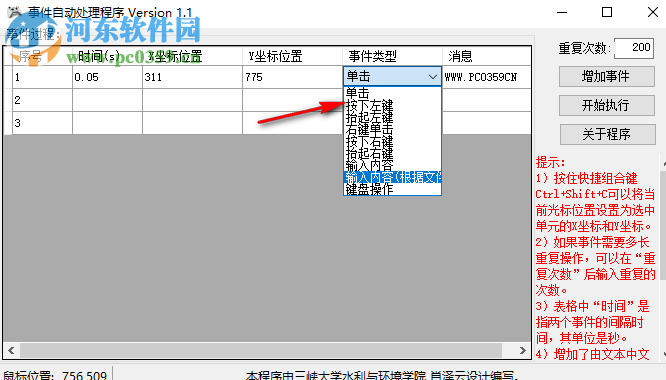
Task: Close the 事件自动处理程序 window
Action: 653,12
